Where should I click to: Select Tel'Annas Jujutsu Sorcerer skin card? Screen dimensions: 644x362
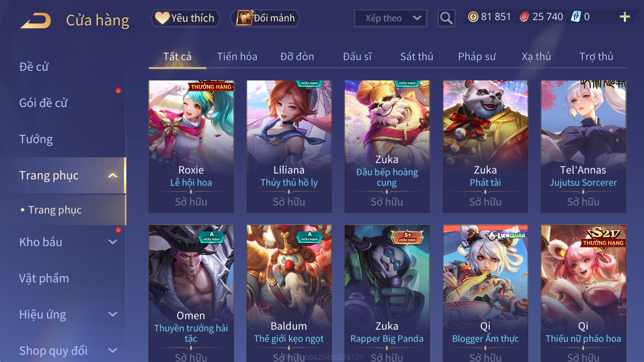pyautogui.click(x=583, y=146)
